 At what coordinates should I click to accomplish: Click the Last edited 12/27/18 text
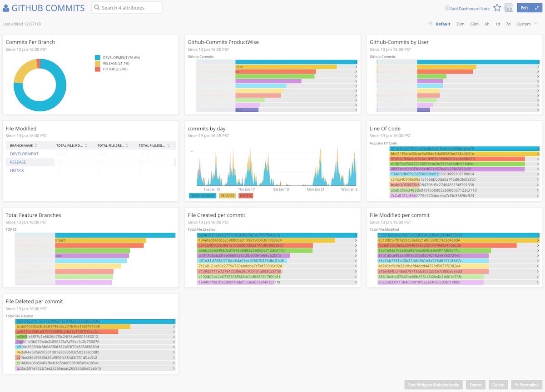(x=21, y=24)
